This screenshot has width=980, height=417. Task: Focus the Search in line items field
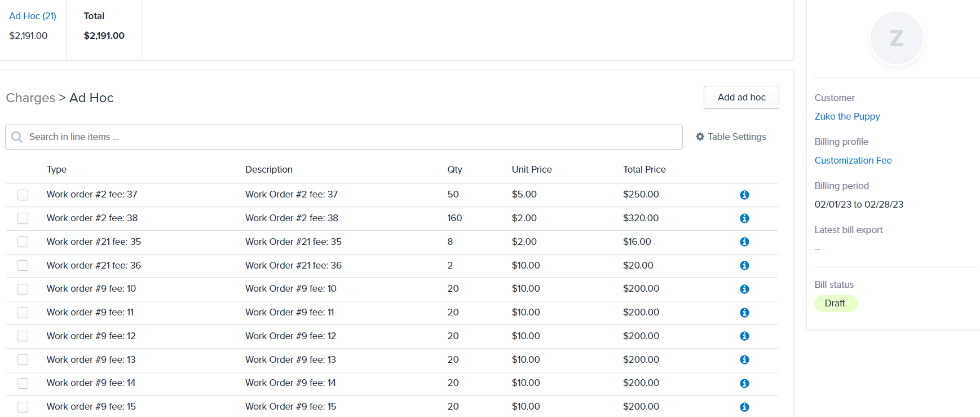350,137
